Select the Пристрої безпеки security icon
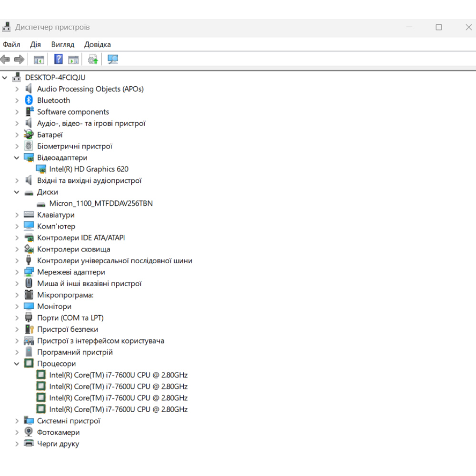 coord(29,329)
